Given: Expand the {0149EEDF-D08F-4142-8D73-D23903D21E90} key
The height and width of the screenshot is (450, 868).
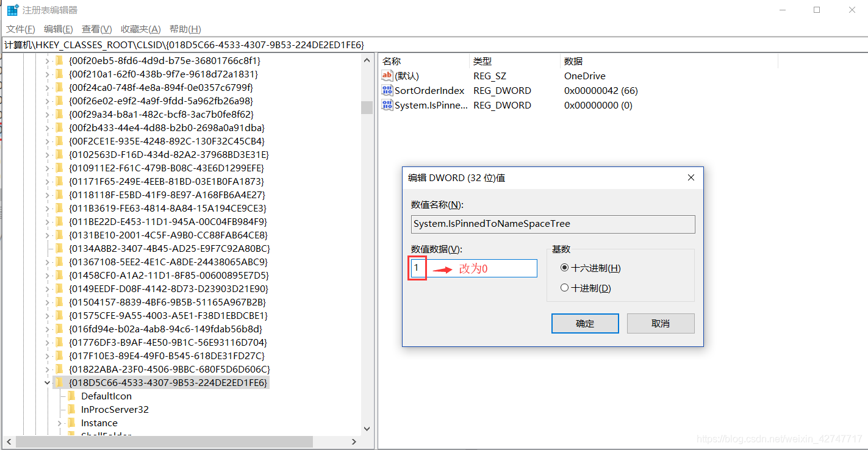Looking at the screenshot, I should [48, 288].
